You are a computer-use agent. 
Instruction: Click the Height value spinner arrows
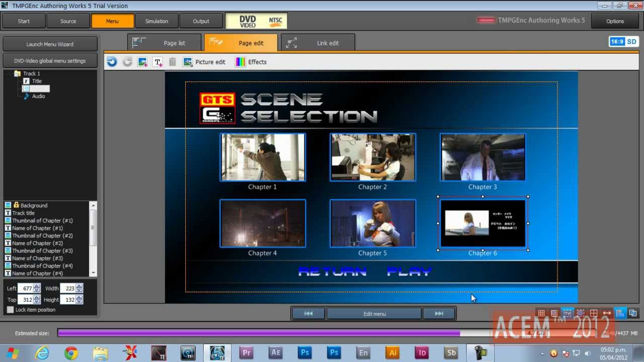tap(79, 300)
